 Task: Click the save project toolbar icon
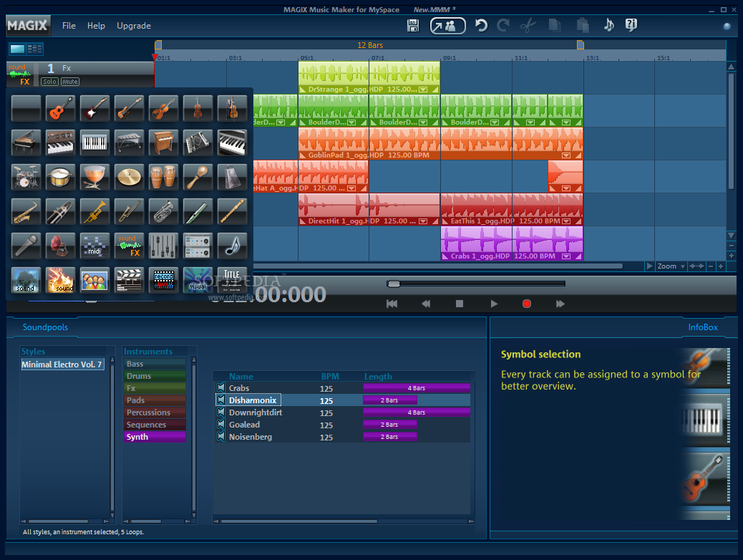413,25
